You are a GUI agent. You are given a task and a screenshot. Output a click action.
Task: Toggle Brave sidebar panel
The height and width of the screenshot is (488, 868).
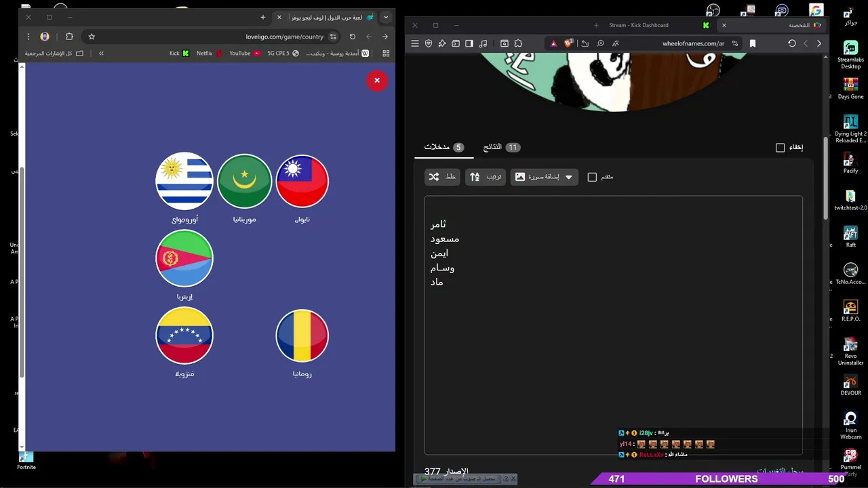469,43
